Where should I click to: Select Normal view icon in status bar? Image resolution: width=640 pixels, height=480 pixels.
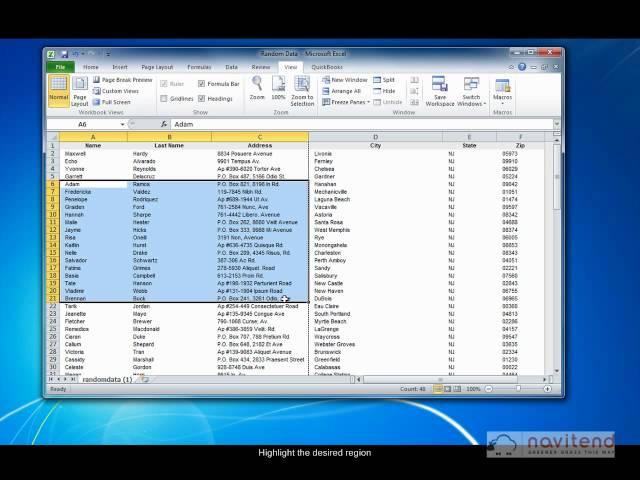tap(438, 389)
